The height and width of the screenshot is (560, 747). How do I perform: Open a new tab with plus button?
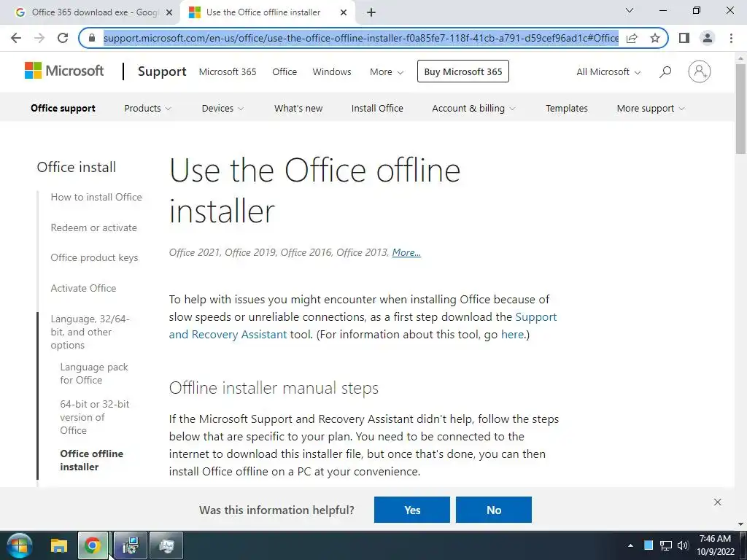[x=371, y=12]
